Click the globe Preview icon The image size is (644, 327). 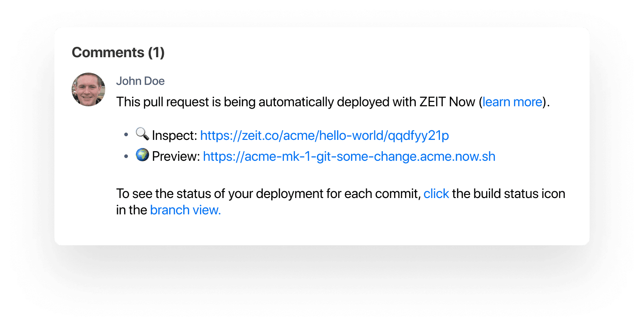142,156
